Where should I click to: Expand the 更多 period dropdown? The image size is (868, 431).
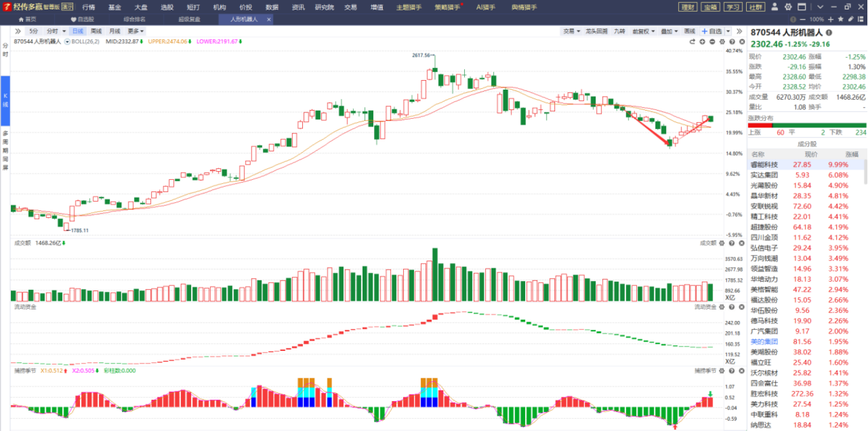coord(135,31)
